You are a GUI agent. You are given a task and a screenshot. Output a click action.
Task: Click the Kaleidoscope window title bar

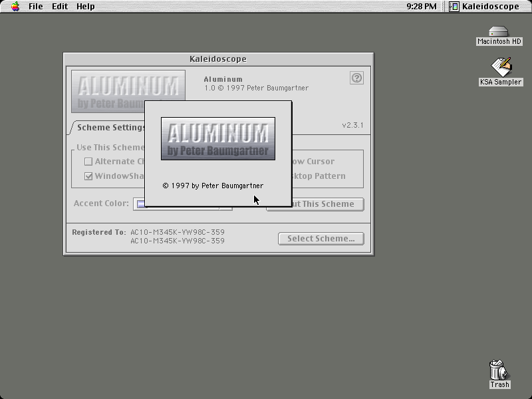point(219,59)
